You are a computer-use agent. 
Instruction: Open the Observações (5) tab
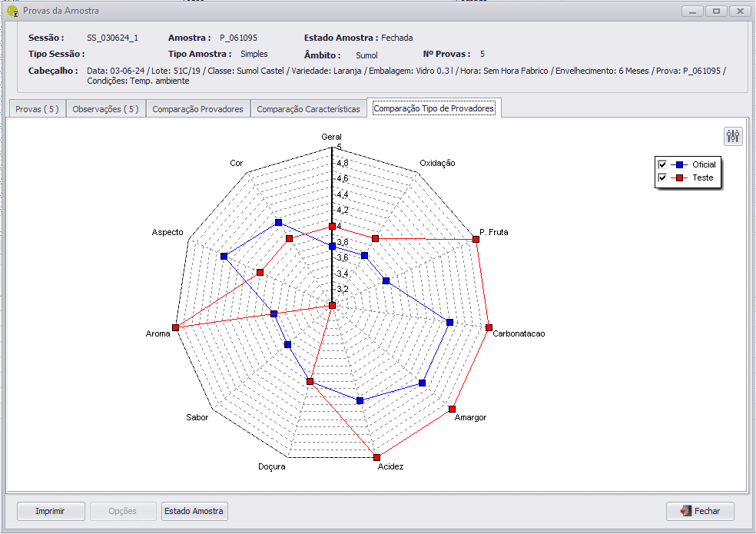(105, 109)
